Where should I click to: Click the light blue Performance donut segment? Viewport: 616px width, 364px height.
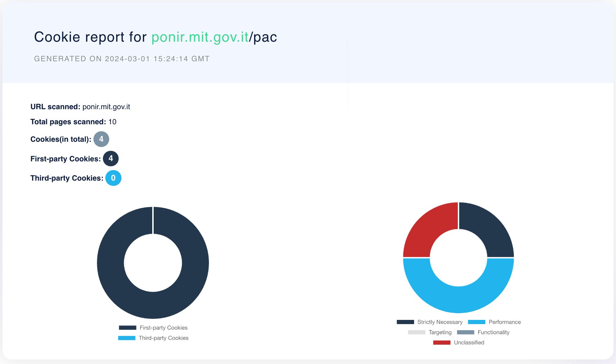[458, 299]
